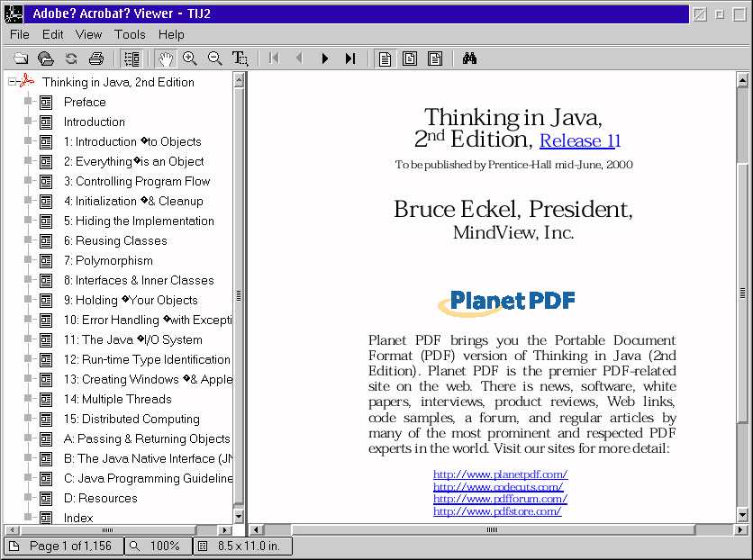The image size is (753, 560).
Task: Select the Hand tool
Action: point(165,59)
